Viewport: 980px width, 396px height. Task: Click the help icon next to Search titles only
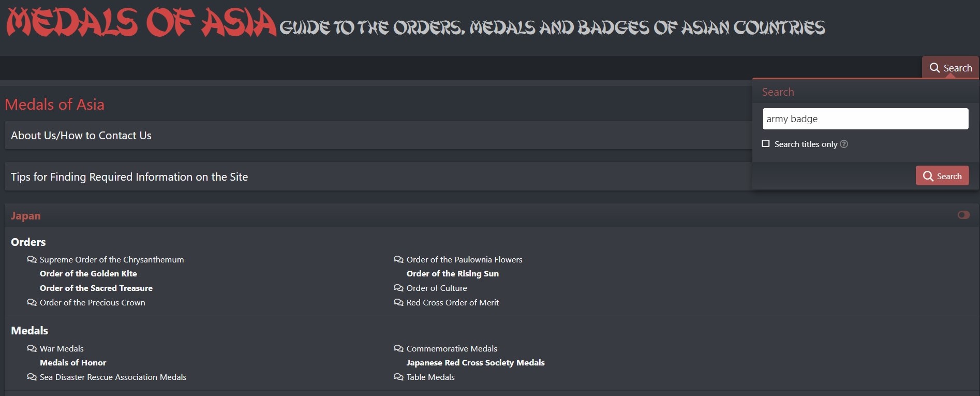(844, 144)
